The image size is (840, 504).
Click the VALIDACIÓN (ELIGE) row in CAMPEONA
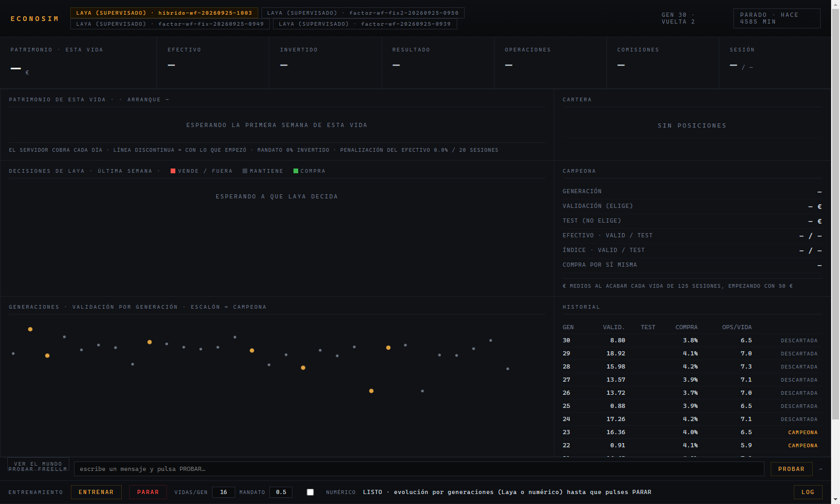(692, 206)
